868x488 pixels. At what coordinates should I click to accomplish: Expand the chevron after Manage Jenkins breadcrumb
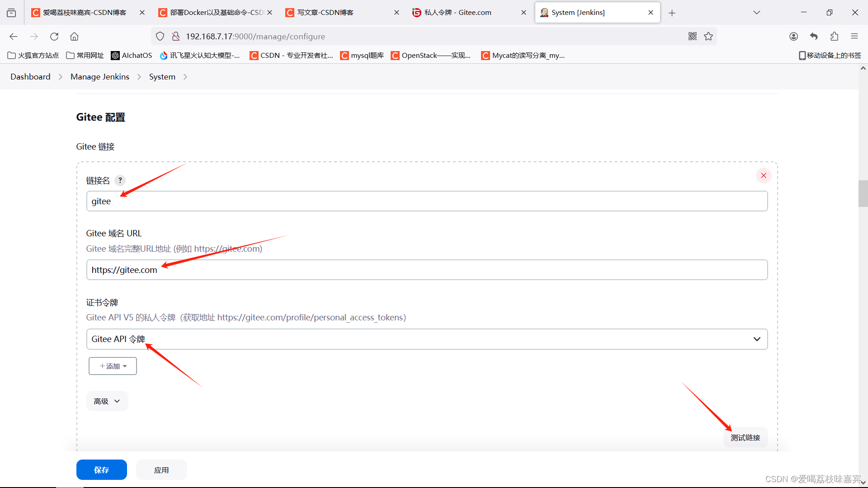pyautogui.click(x=139, y=77)
